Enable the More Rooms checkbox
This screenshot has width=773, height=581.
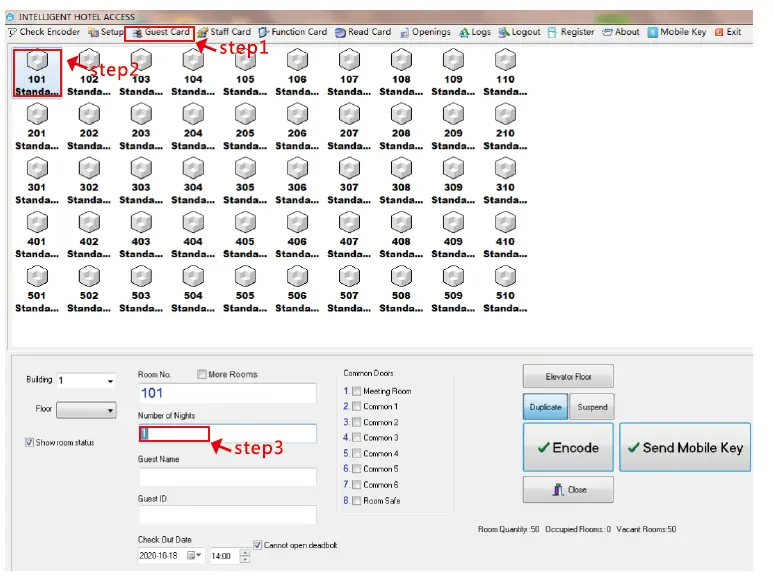[x=202, y=375]
